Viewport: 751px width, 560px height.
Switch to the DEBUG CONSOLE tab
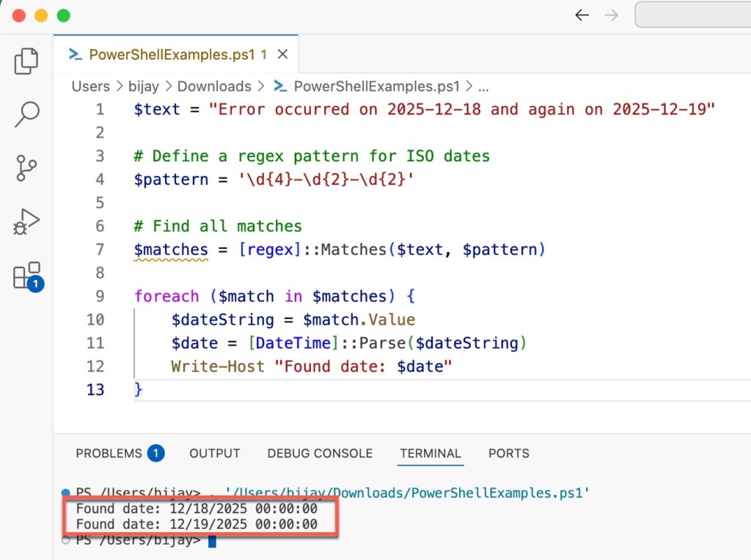(x=320, y=453)
